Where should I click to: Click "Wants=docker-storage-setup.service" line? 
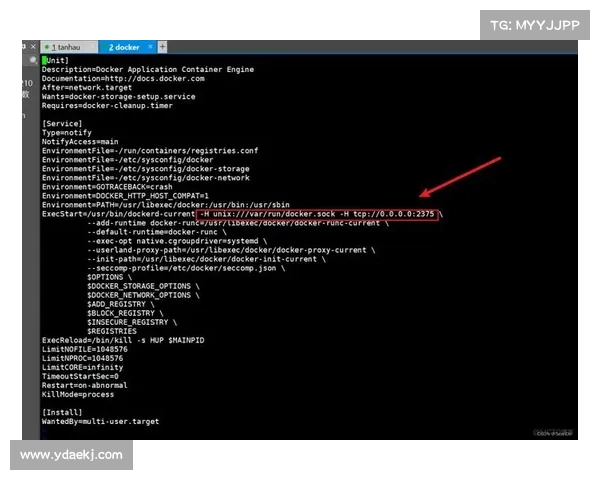coord(119,96)
